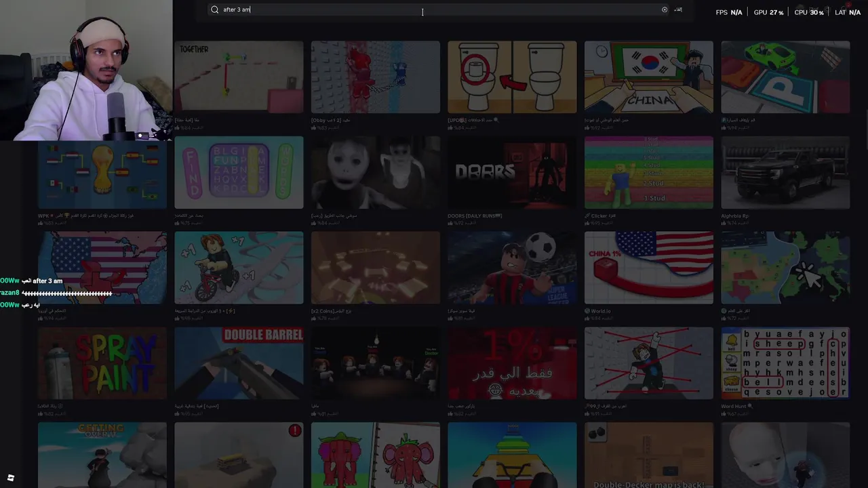The width and height of the screenshot is (868, 488).
Task: Open the red '1%' Arabic game thumbnail
Action: click(512, 363)
